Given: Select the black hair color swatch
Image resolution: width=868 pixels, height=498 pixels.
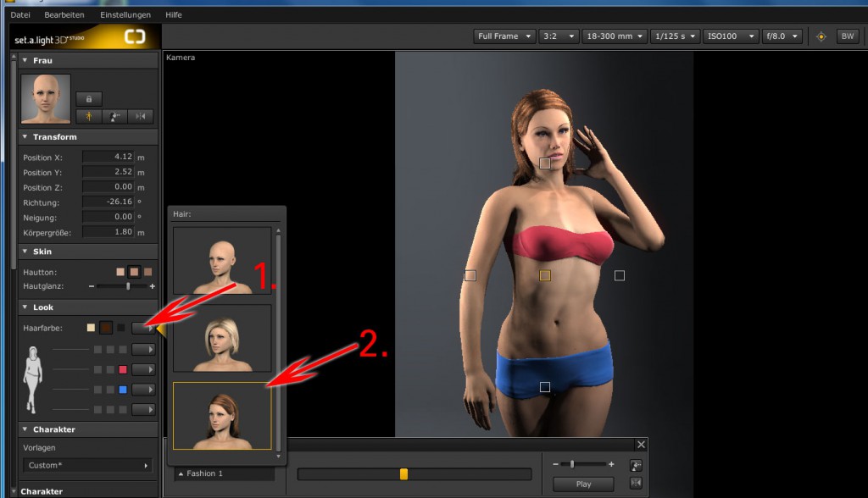Looking at the screenshot, I should (x=120, y=328).
